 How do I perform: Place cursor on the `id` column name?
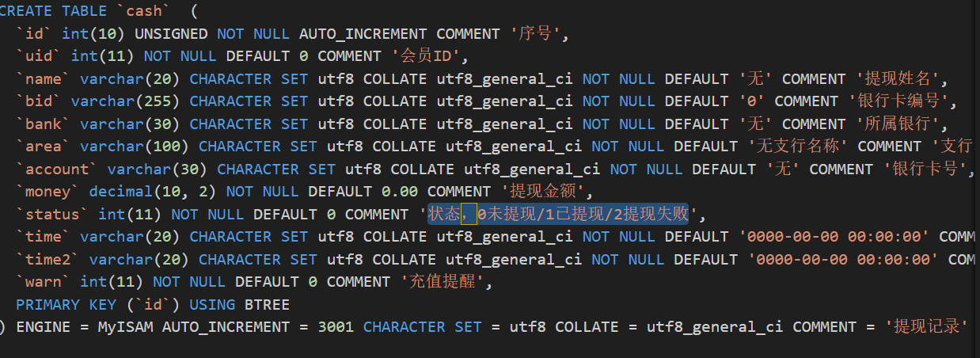34,34
